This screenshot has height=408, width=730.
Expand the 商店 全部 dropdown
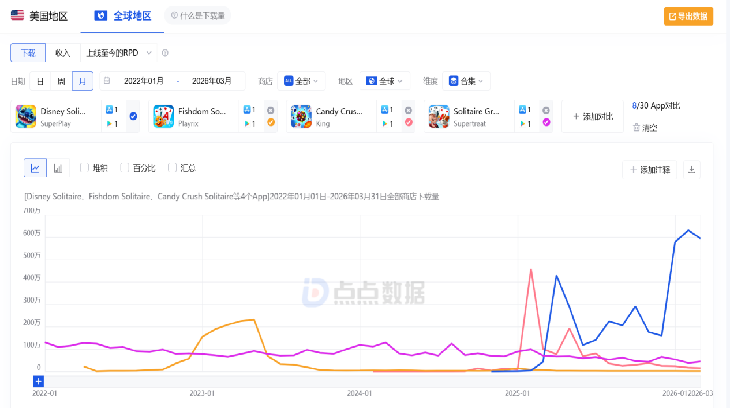pos(303,80)
